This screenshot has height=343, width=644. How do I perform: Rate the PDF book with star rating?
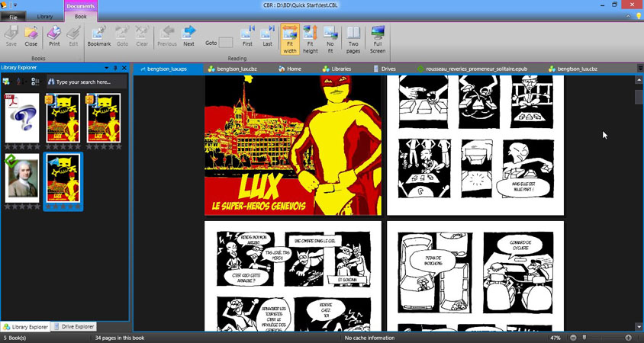click(22, 147)
